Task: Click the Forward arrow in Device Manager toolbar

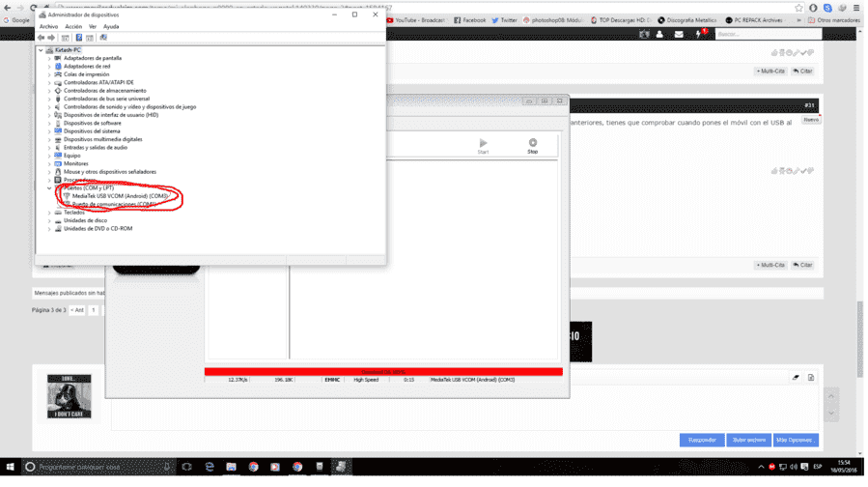Action: [51, 38]
